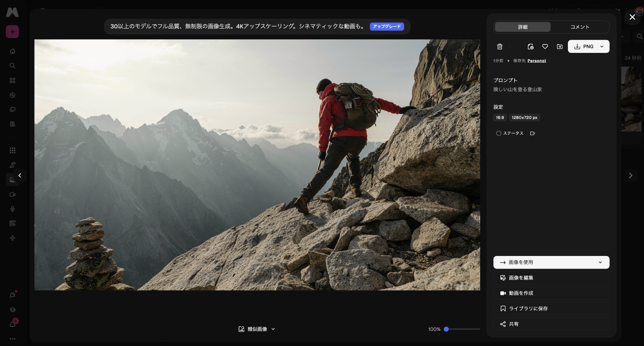This screenshot has width=644, height=346.
Task: Click the copy settings icon beside heart
Action: coord(530,47)
